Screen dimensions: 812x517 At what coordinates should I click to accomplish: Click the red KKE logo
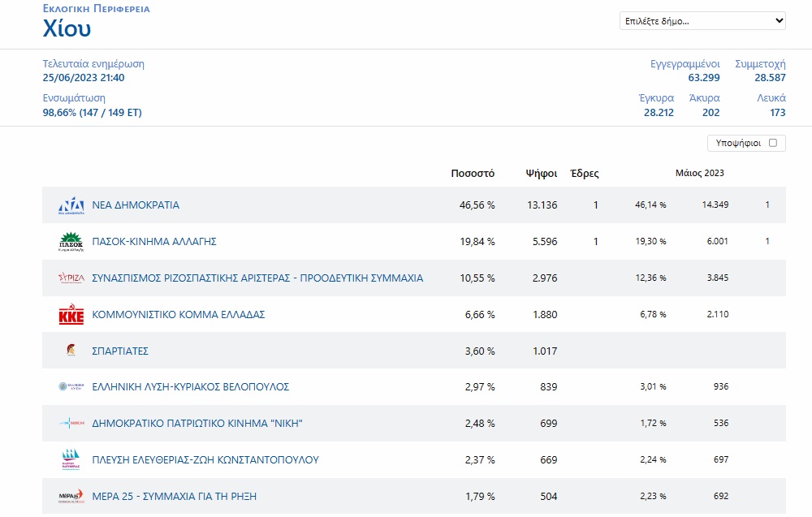[x=71, y=315]
